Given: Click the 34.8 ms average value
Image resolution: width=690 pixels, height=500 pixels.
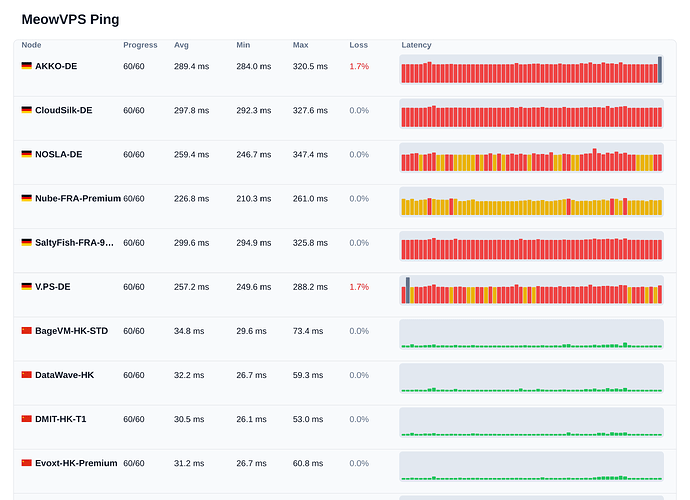Looking at the screenshot, I should (189, 331).
